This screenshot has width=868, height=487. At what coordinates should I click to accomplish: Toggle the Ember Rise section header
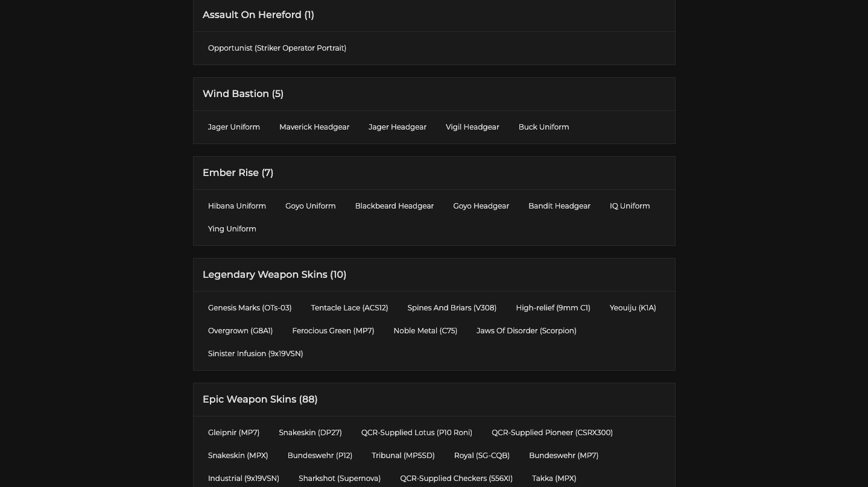[238, 173]
